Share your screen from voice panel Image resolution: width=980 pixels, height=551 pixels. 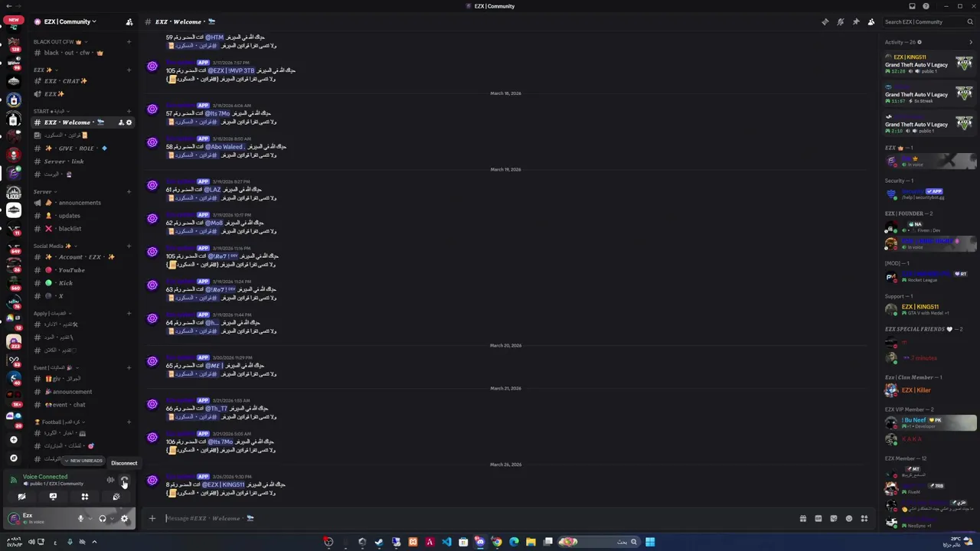(53, 497)
